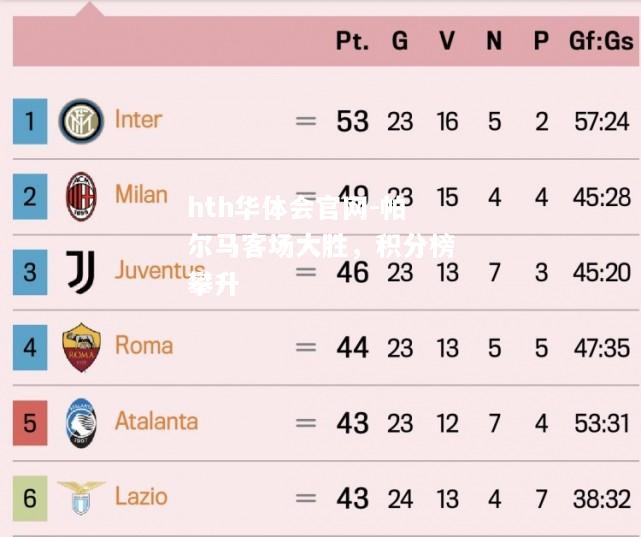Click the Inter club crest

81,121
